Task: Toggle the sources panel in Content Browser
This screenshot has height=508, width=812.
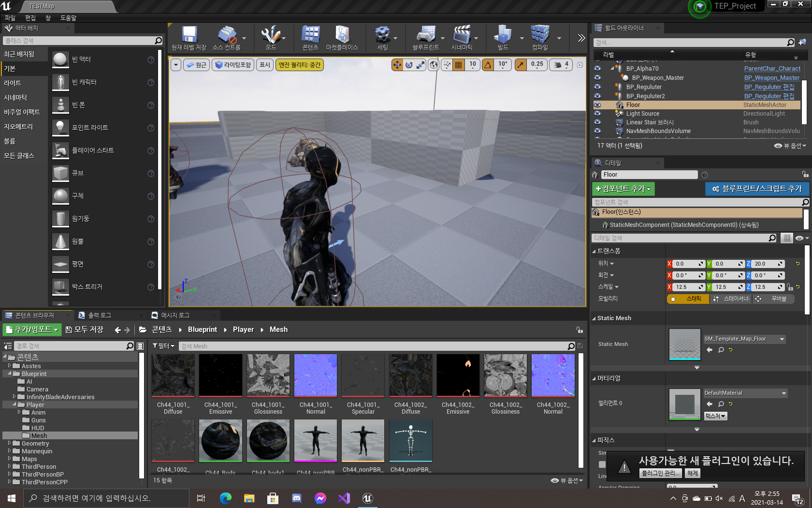Action: coord(8,346)
